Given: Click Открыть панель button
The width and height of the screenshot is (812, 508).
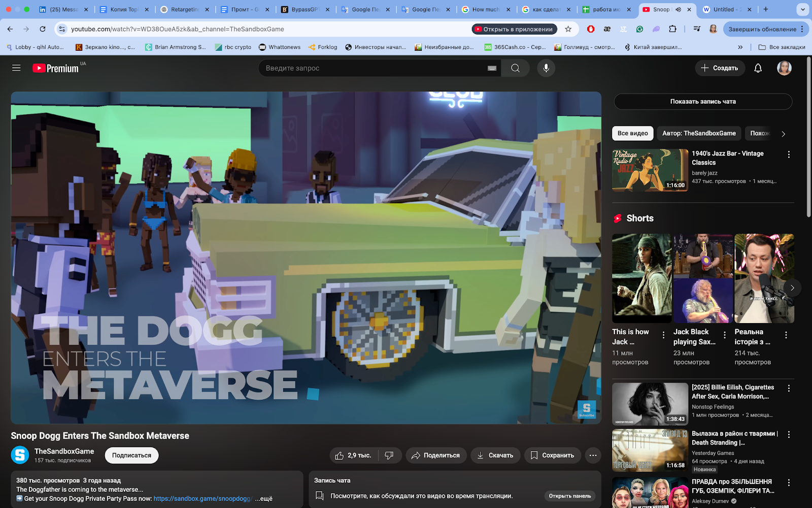Looking at the screenshot, I should 569,496.
